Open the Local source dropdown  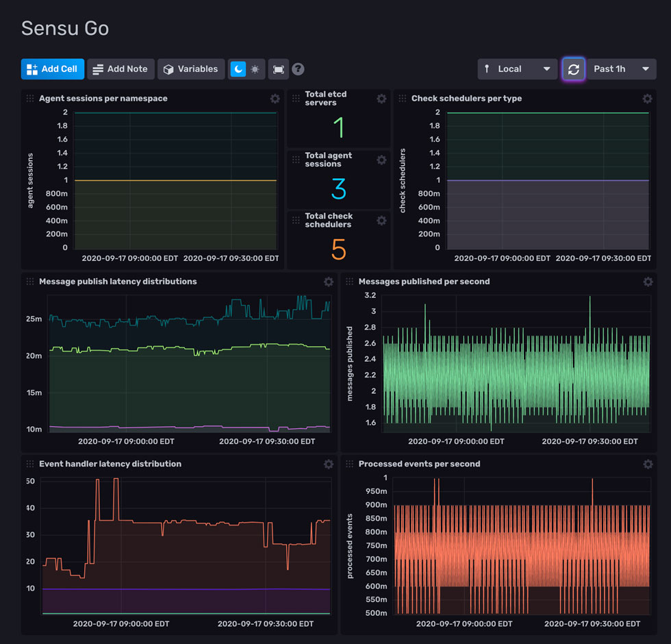(x=517, y=69)
